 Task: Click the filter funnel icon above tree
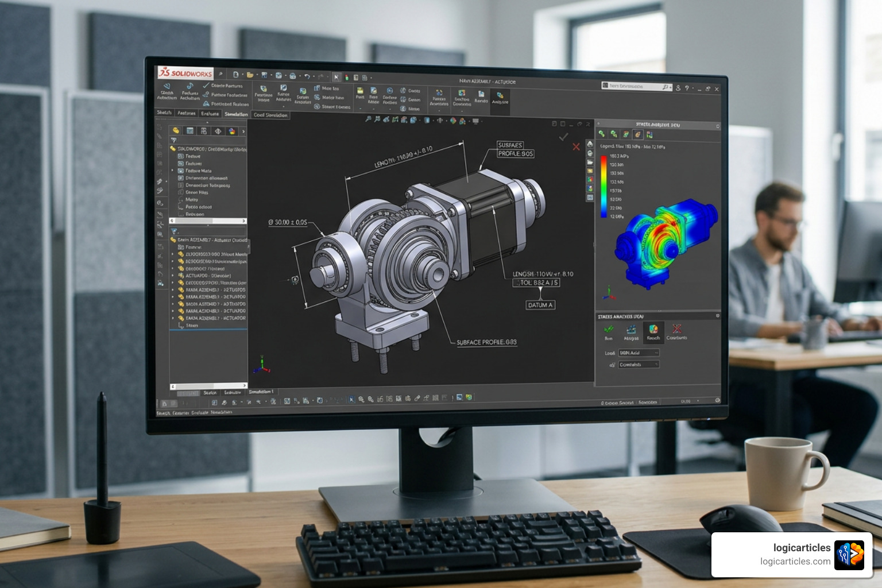173,140
